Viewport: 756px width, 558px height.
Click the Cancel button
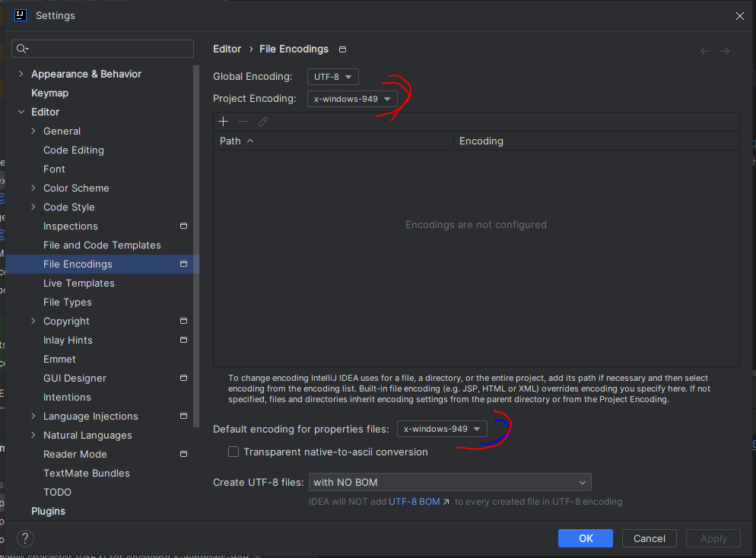649,538
